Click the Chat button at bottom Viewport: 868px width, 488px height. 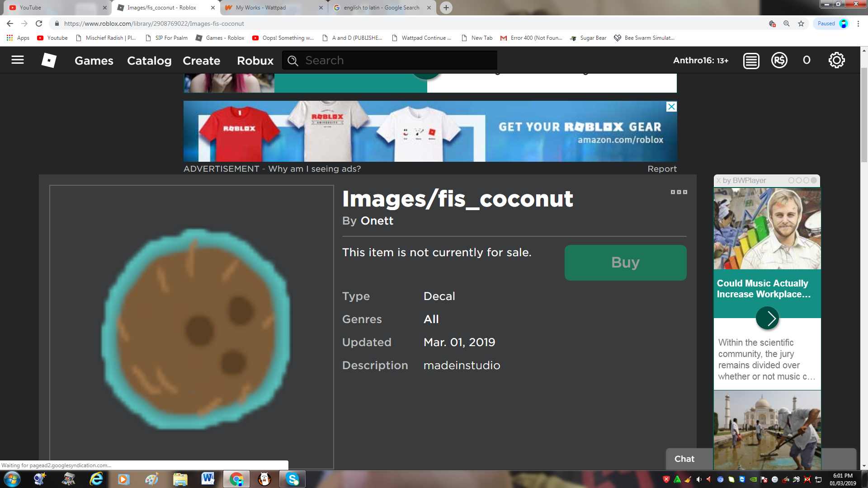point(684,459)
